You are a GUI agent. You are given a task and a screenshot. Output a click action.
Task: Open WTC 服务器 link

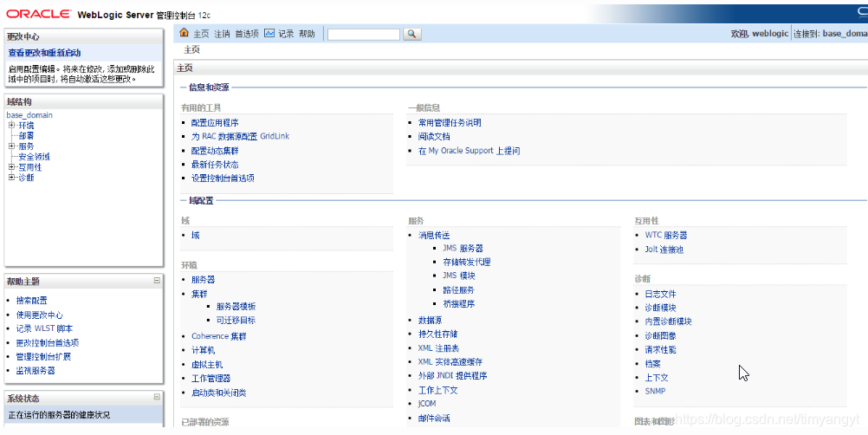point(666,235)
